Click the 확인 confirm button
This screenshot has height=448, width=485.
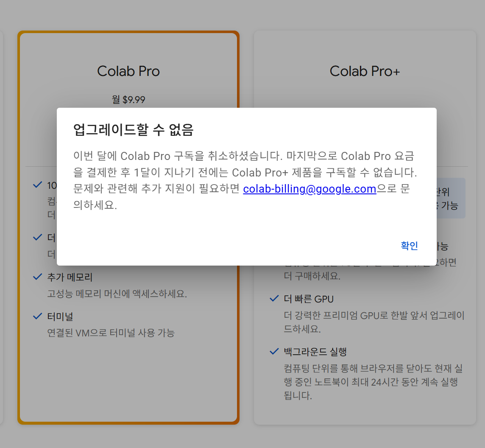pos(409,246)
